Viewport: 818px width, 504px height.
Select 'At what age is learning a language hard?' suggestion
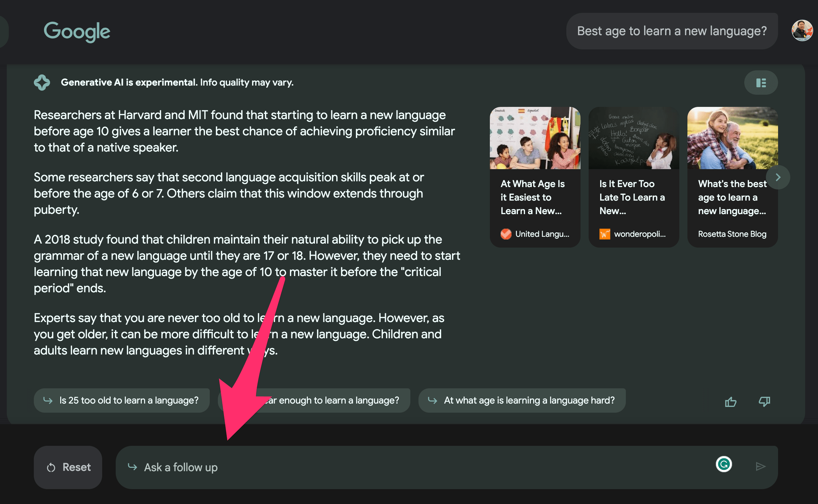click(x=522, y=400)
